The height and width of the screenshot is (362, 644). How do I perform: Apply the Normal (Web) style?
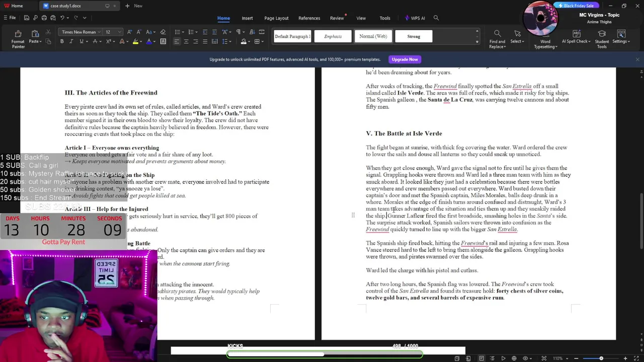coord(373,36)
